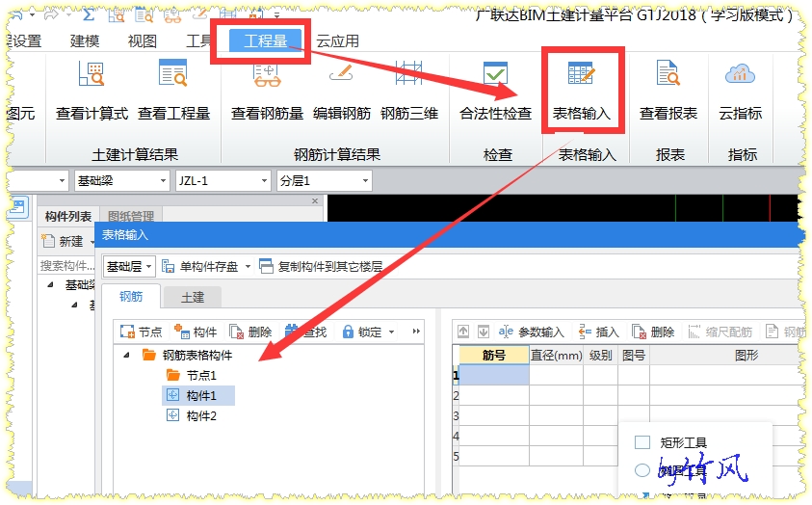Select 构件2 in the rebar tree
The height and width of the screenshot is (505, 812).
click(191, 416)
